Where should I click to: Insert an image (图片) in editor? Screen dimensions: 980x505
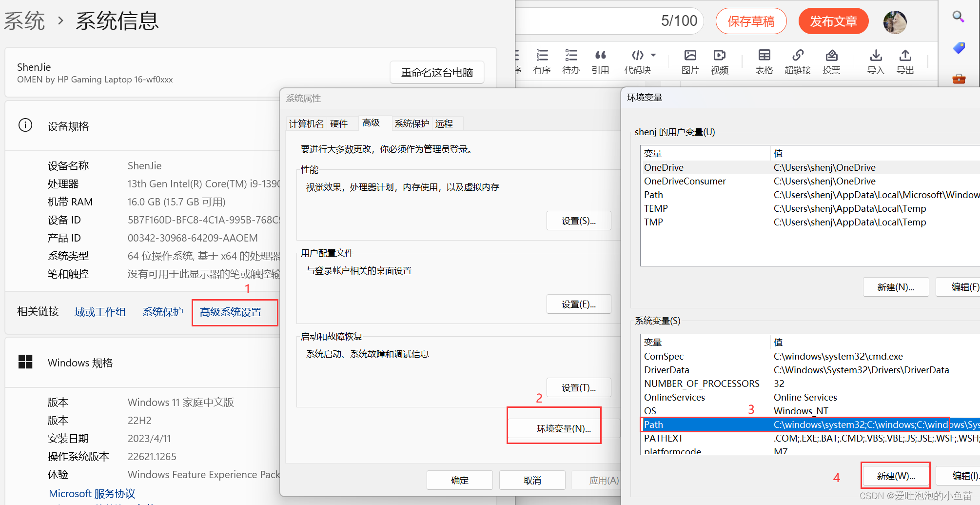coord(690,61)
